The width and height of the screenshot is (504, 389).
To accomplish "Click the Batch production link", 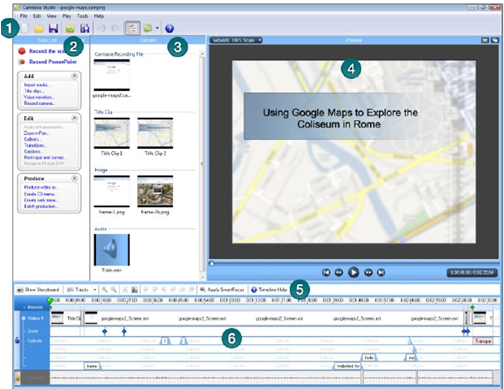I will (x=40, y=206).
